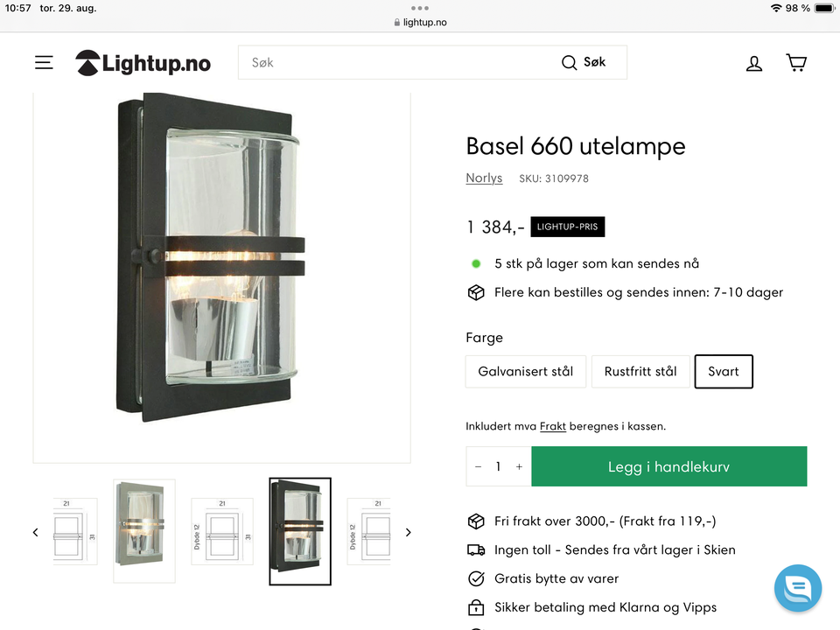Open the shopping cart
Image resolution: width=840 pixels, height=630 pixels.
click(x=796, y=63)
